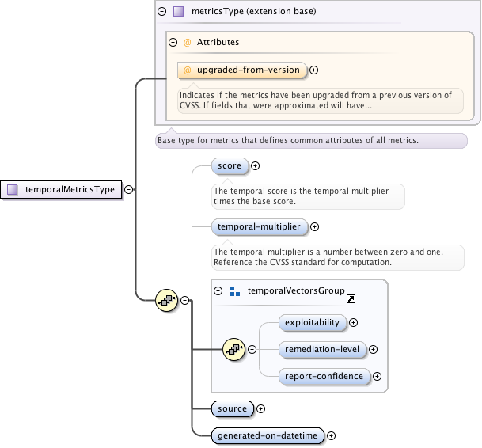Expand the exploitability element
The image size is (482, 448).
pos(354,322)
